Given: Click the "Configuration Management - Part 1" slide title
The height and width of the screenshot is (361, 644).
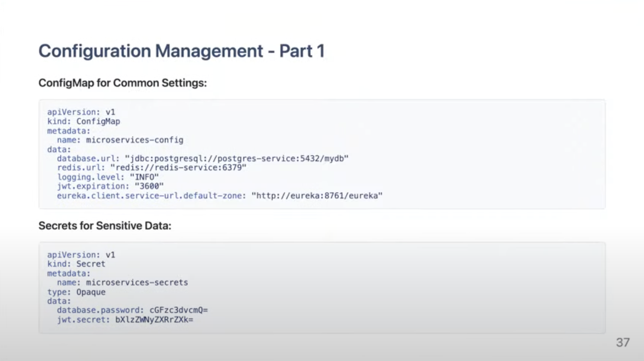Looking at the screenshot, I should coord(182,51).
